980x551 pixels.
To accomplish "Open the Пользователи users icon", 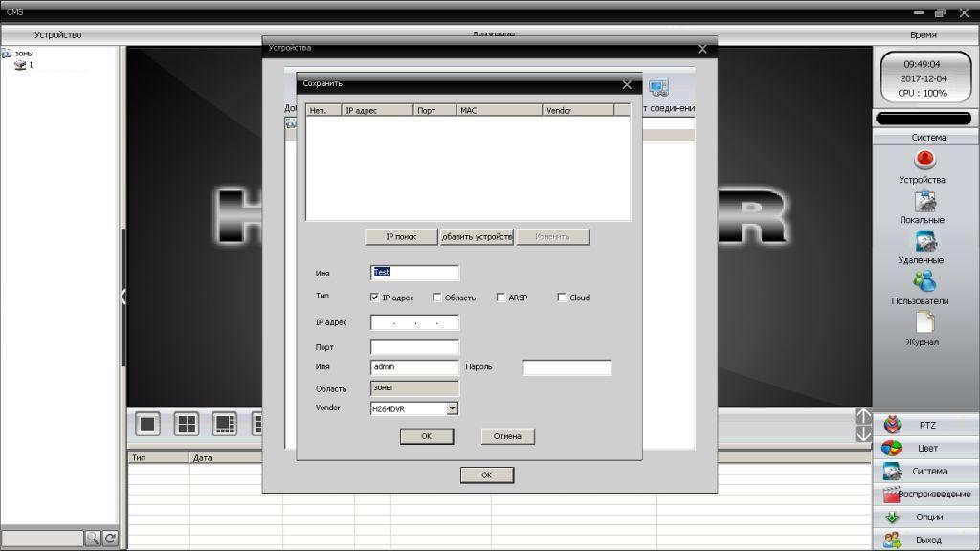I will point(924,282).
